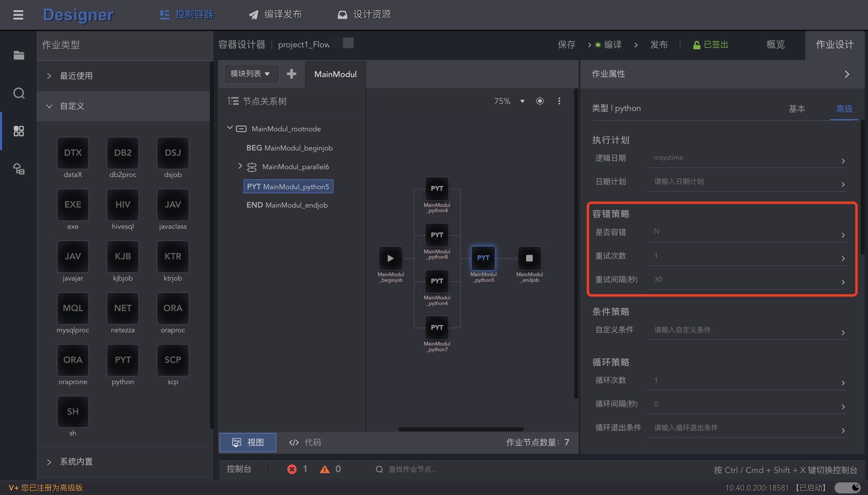Switch to the 基本 properties tab
868x495 pixels.
click(x=797, y=109)
